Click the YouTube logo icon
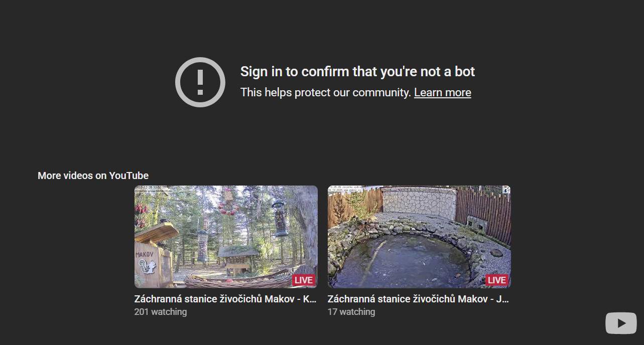644x345 pixels. point(621,323)
